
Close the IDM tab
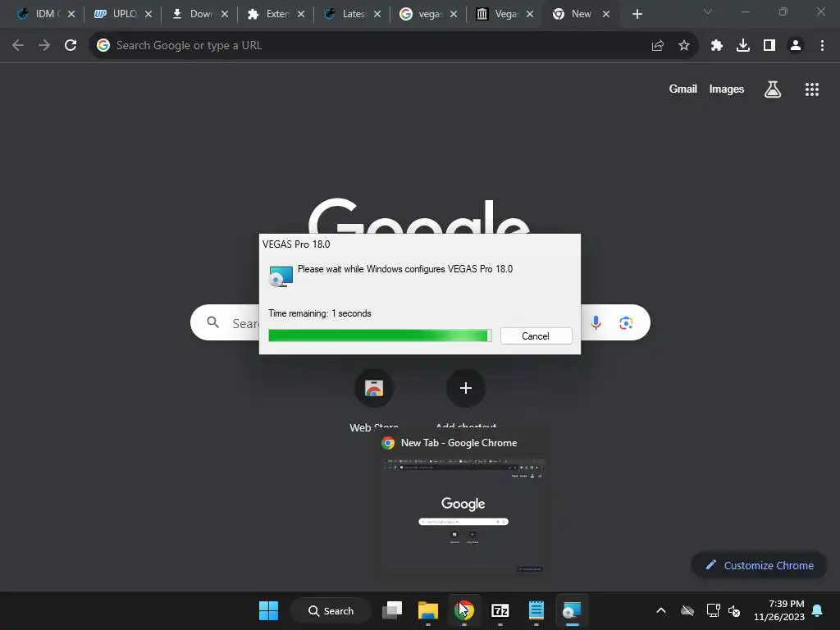[71, 14]
